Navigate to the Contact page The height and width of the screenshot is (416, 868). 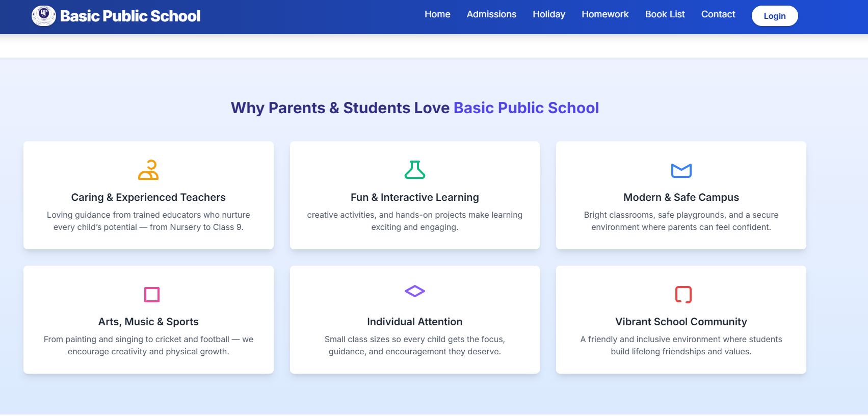pyautogui.click(x=718, y=14)
